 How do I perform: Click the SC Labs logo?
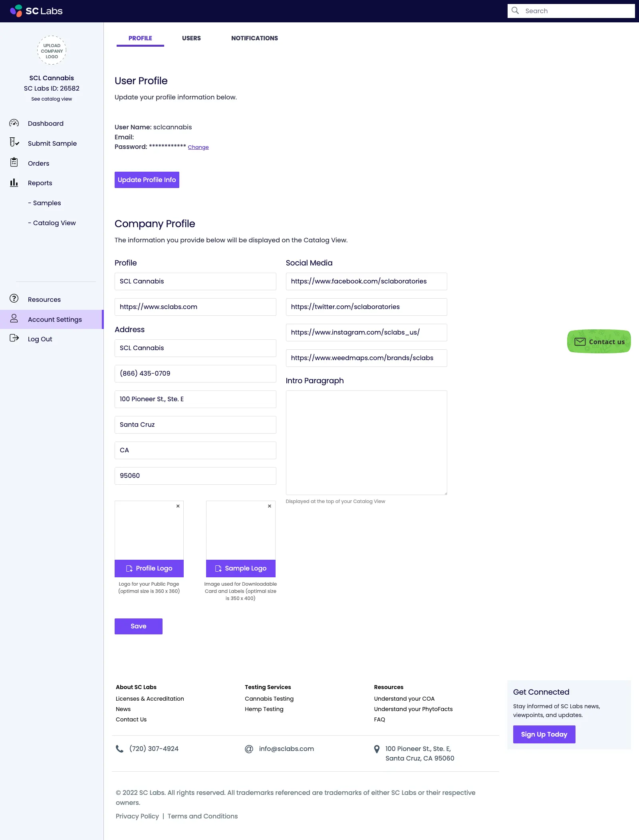tap(36, 11)
